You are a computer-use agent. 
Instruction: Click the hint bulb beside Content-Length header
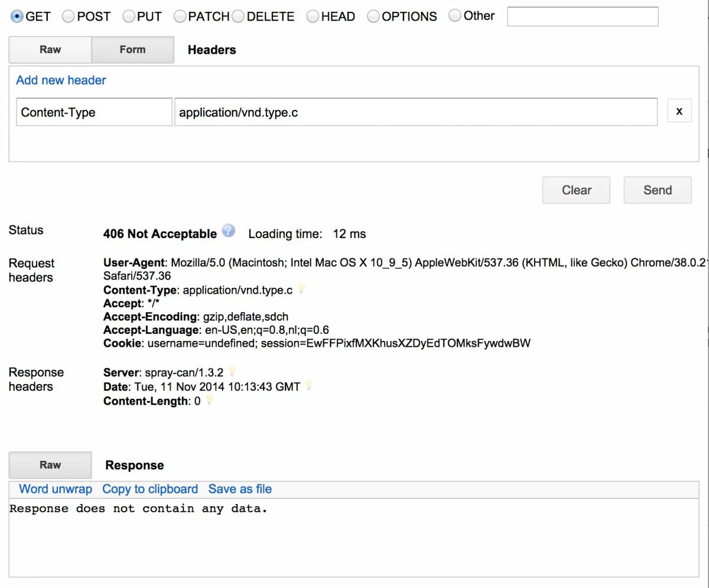tap(209, 401)
